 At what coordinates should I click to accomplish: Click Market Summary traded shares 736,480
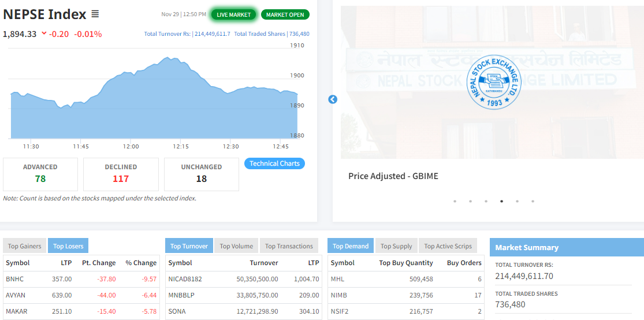pyautogui.click(x=510, y=304)
